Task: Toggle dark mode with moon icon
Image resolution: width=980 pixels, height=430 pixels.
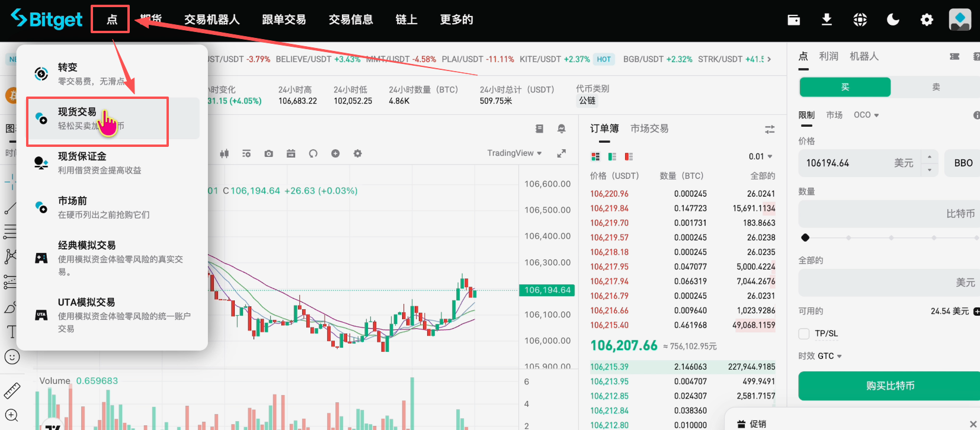Action: point(893,20)
